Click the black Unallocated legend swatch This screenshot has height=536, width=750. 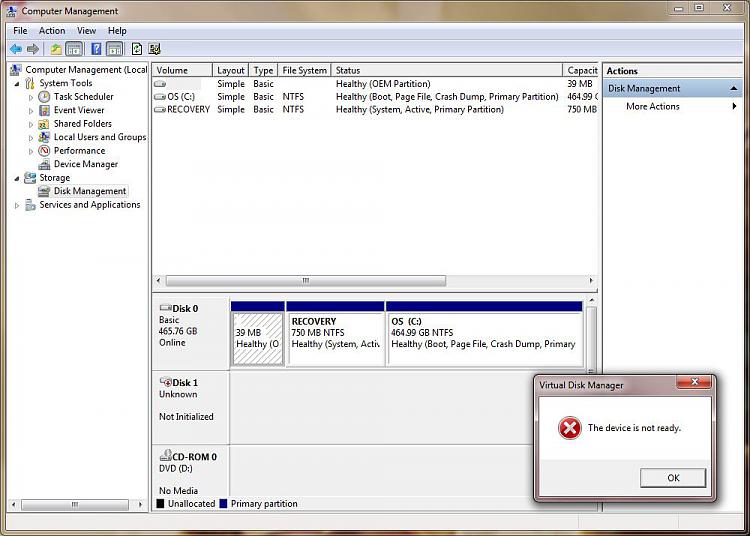pos(160,503)
